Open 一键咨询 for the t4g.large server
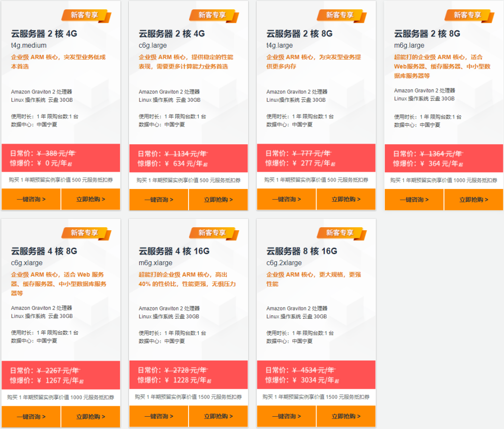The height and width of the screenshot is (429, 504). 286,199
